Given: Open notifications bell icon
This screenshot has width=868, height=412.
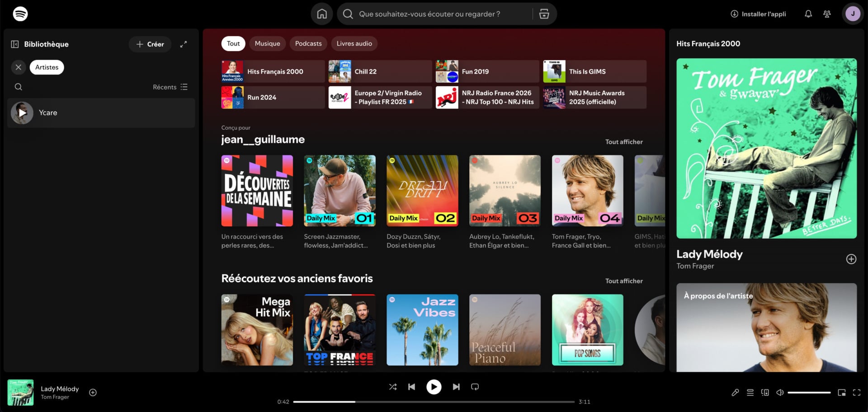Looking at the screenshot, I should click(808, 14).
